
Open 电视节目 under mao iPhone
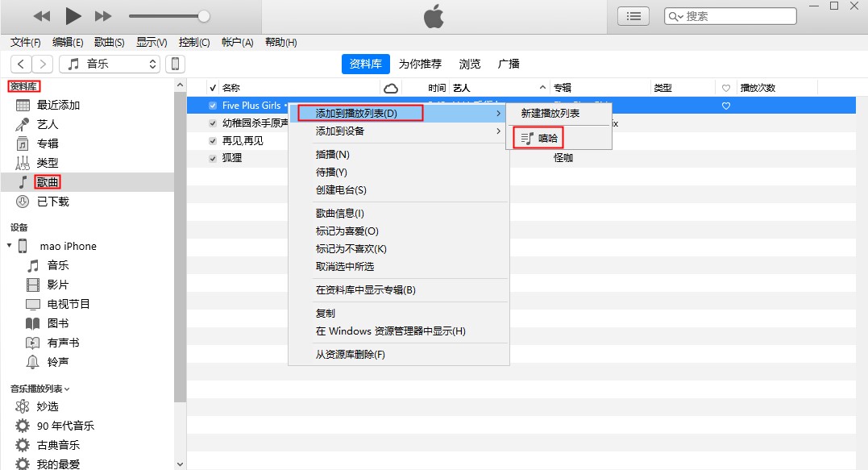[x=69, y=305]
